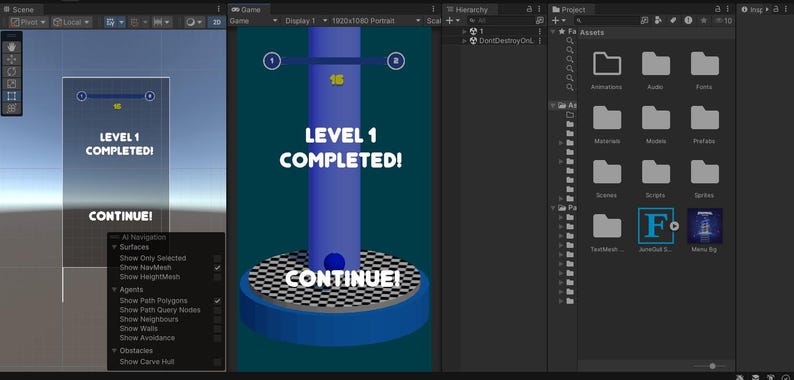
Task: Toggle the 2D scene view mode
Action: [x=217, y=22]
